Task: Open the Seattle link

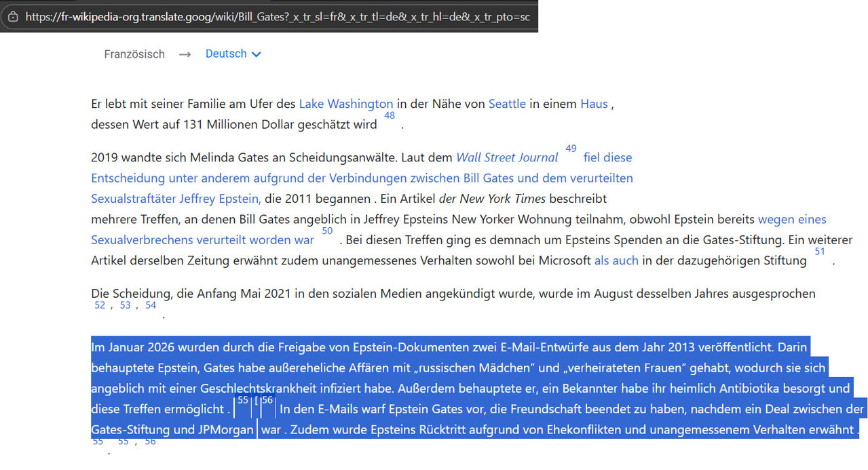Action: tap(507, 104)
